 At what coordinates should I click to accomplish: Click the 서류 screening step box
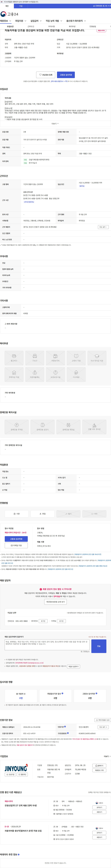point(17,514)
